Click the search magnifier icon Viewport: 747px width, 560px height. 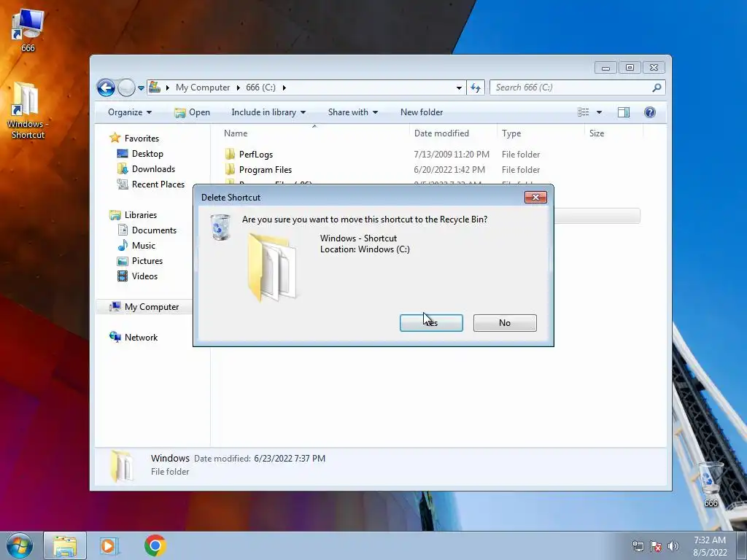click(657, 87)
